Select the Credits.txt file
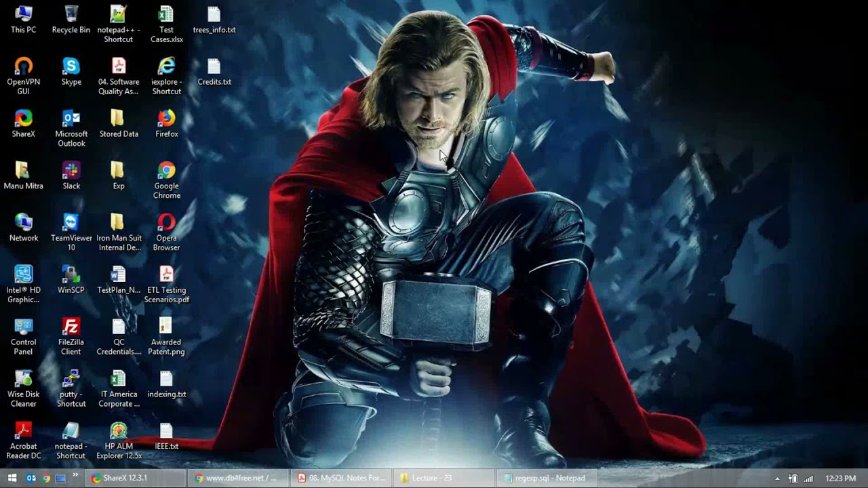 tap(214, 71)
